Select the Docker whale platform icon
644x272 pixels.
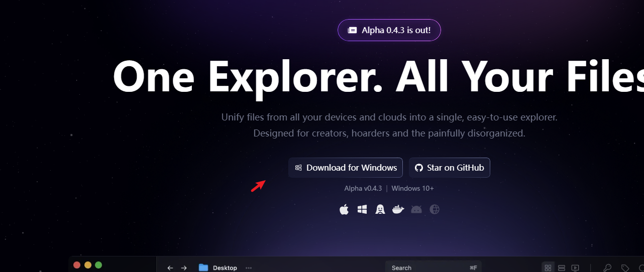pos(398,209)
